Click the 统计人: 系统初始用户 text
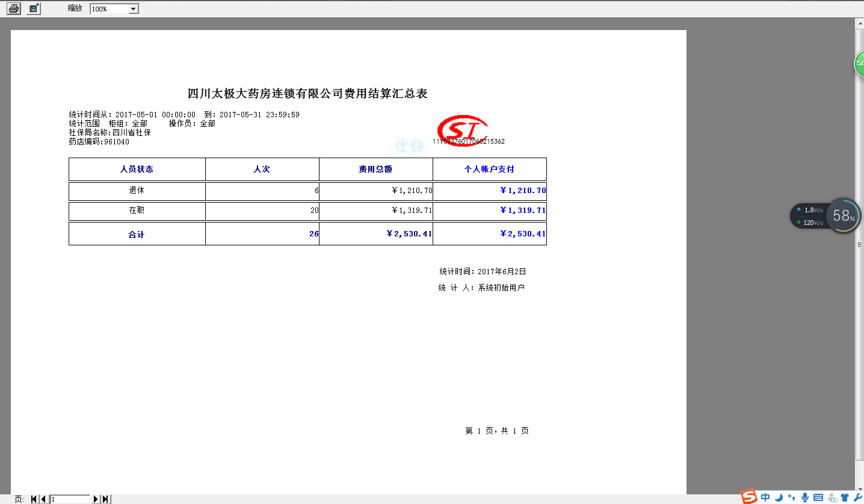This screenshot has height=504, width=864. (481, 288)
